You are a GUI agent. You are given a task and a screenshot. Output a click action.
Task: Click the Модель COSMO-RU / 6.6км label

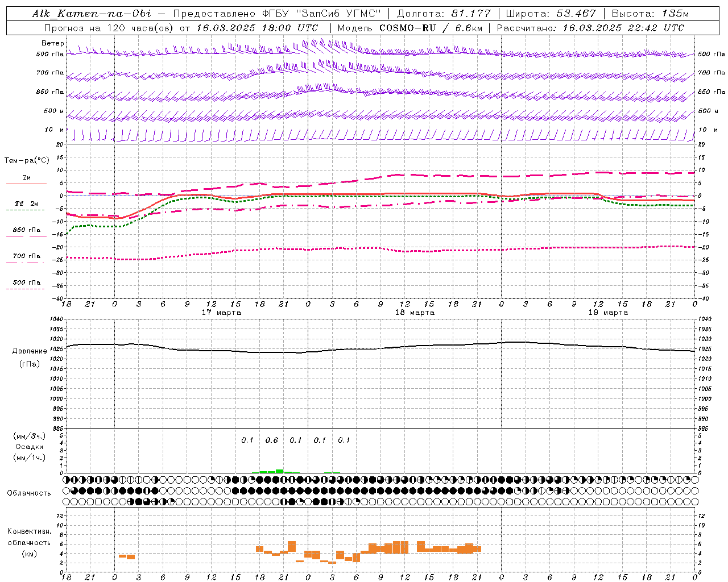pos(410,28)
